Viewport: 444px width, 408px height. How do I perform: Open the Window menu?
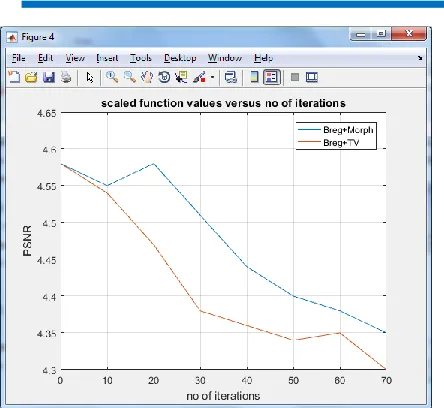[x=225, y=58]
